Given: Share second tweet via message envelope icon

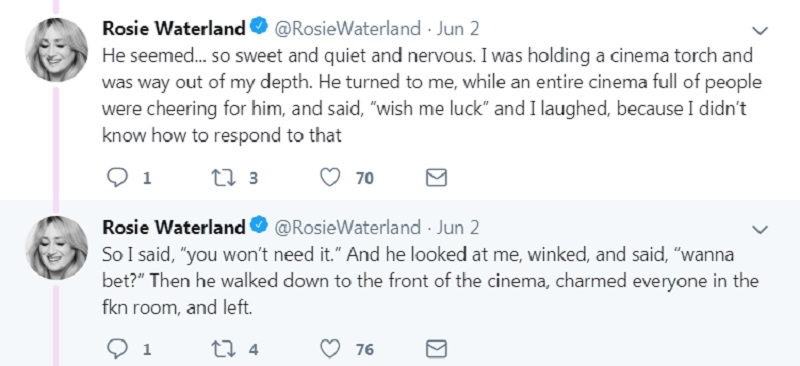Looking at the screenshot, I should 436,349.
